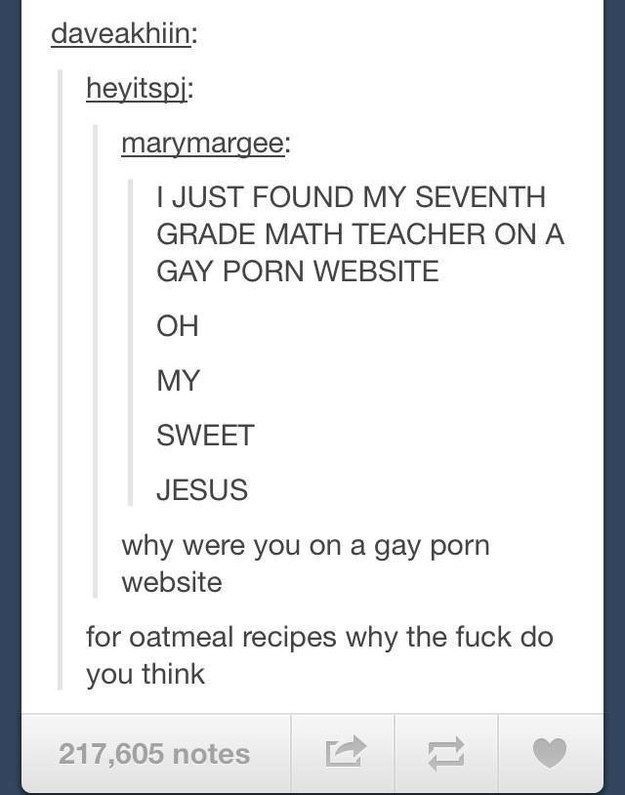
Task: Click the standalone 'MY' line
Action: (178, 380)
